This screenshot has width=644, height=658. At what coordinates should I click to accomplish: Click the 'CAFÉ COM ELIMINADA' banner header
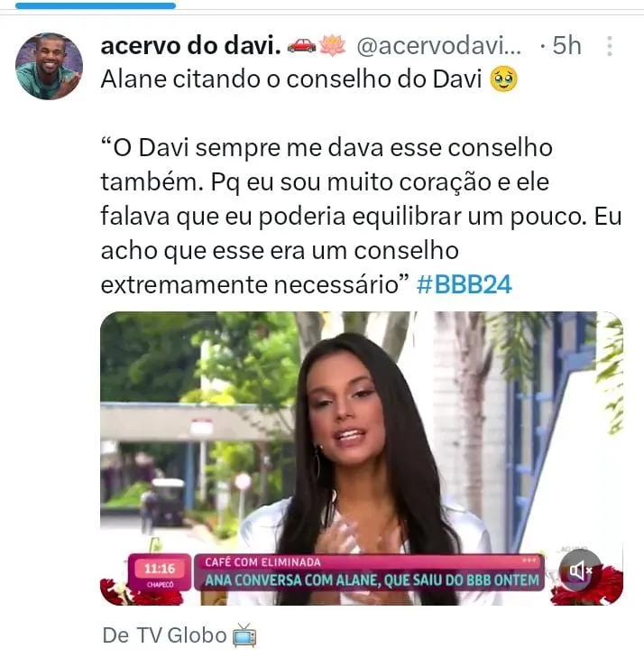click(262, 562)
